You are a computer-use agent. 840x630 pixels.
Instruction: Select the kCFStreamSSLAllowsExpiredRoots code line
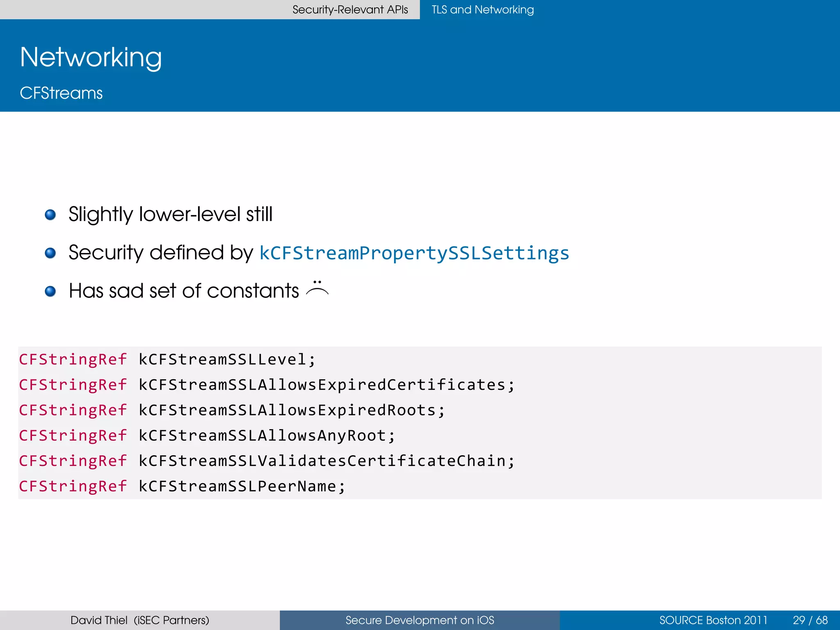(232, 410)
